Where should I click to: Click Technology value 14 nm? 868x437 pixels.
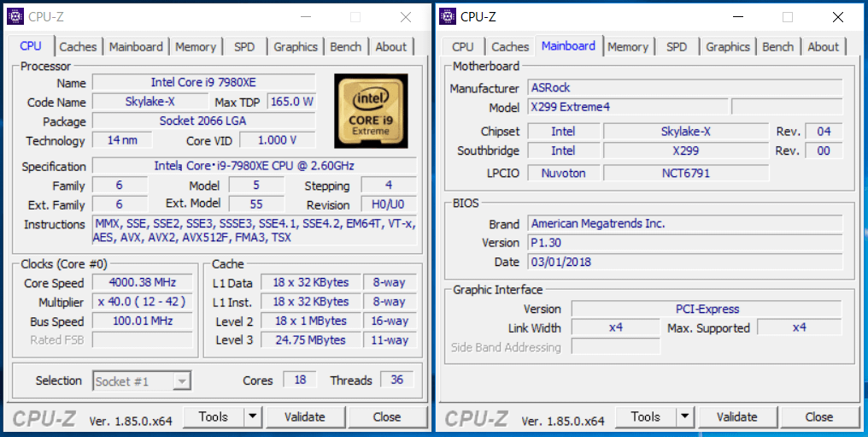coord(122,140)
